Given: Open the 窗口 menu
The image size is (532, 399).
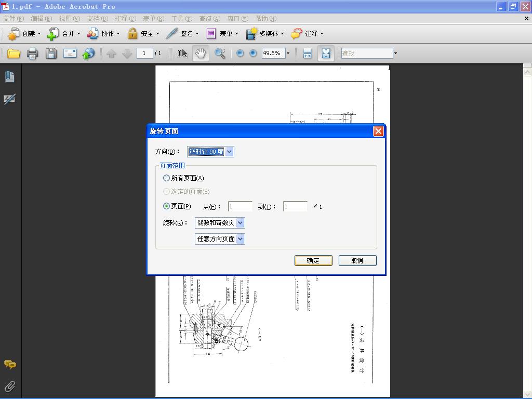Looking at the screenshot, I should pyautogui.click(x=237, y=19).
